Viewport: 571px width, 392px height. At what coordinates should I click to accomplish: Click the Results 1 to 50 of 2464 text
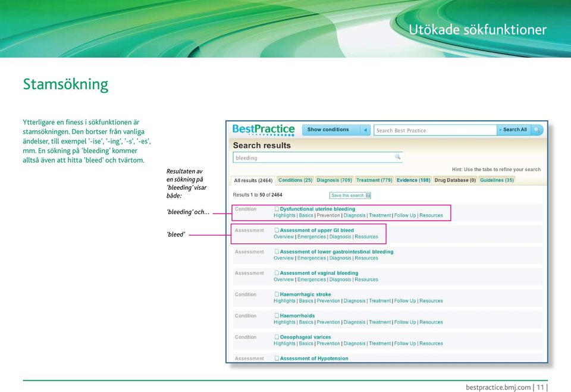pos(258,195)
